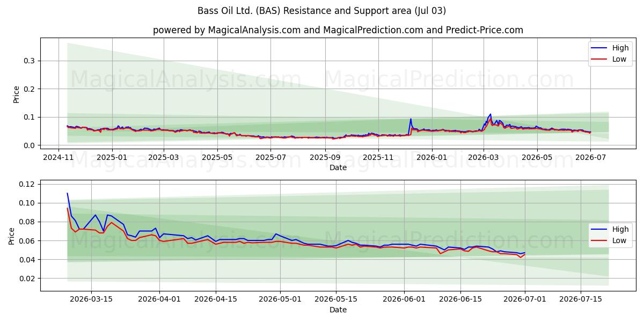Click the 2025-03 date tick label
This screenshot has height=322, width=644.
[x=164, y=157]
